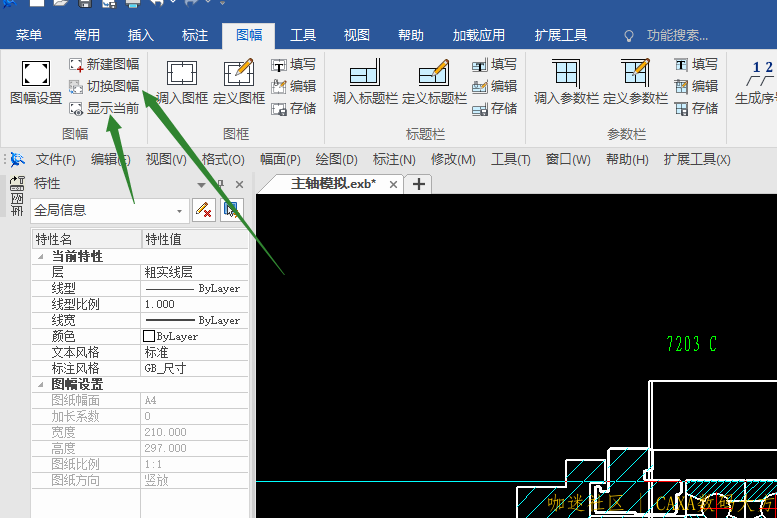Viewport: 777px width, 518px height.
Task: Click 新建图幅 to create new sheet
Action: (x=104, y=64)
